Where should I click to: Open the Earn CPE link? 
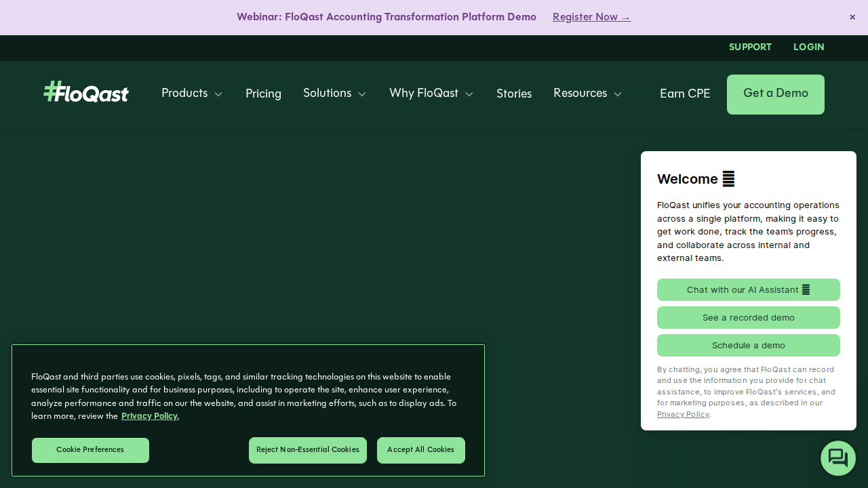[685, 94]
